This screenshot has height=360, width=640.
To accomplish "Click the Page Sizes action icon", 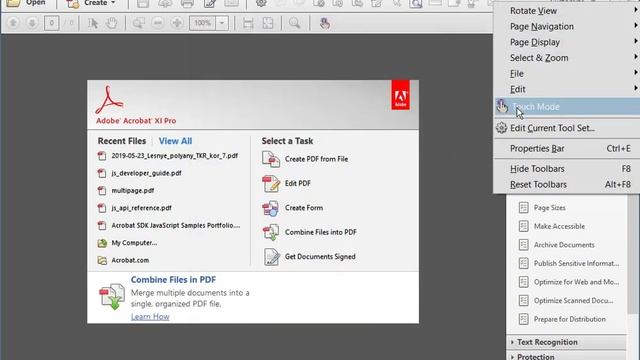I will (x=523, y=208).
